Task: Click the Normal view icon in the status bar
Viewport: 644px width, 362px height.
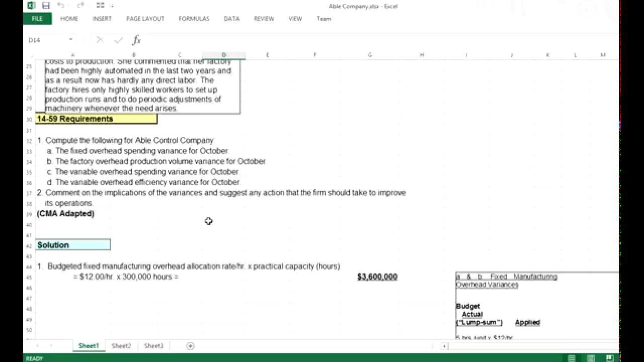Action: pos(572,358)
